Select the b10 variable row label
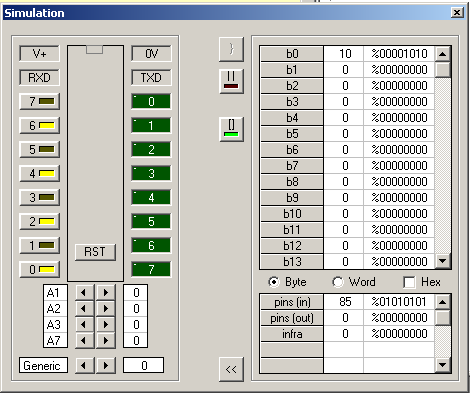The height and width of the screenshot is (393, 470). [292, 214]
